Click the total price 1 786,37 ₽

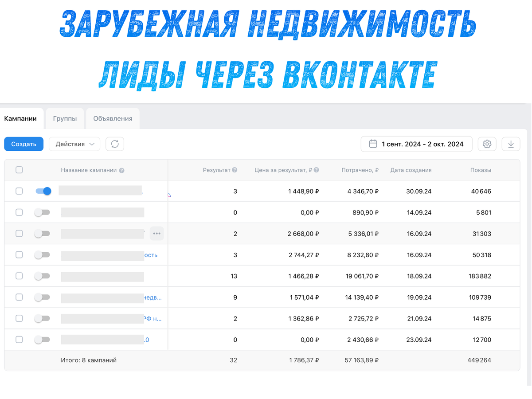[x=304, y=360]
